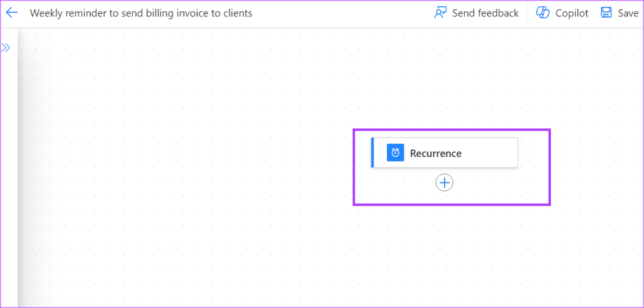Click the blue accent bar on Recurrence card
Image resolution: width=644 pixels, height=308 pixels.
coord(372,153)
